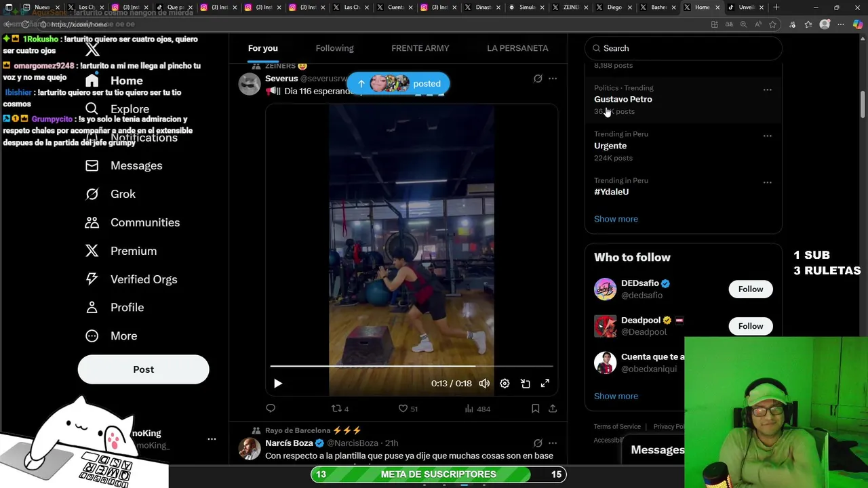
Task: Open the Terms of Service link
Action: point(617,426)
